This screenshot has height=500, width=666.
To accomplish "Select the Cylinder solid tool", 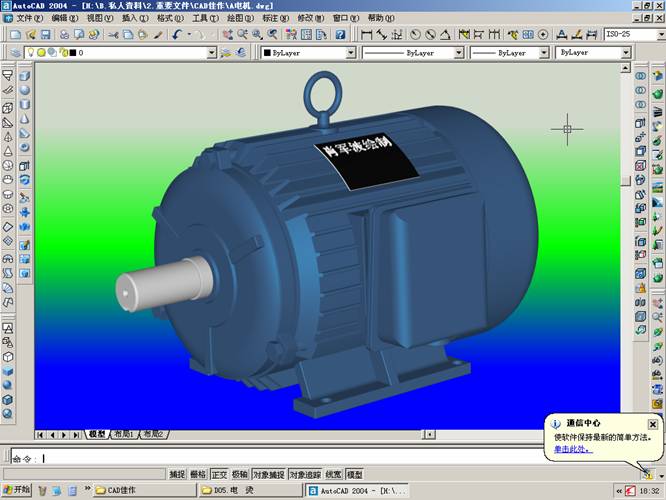I will tap(25, 105).
